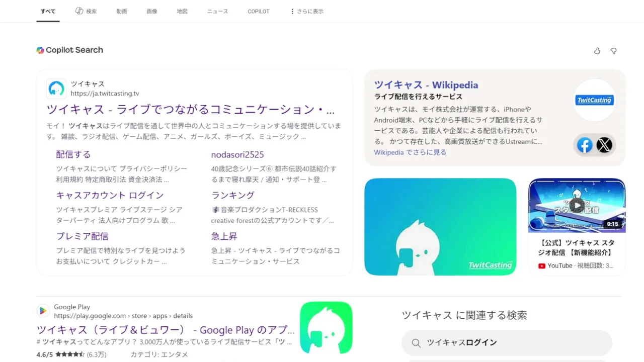Click the ツイキャス に関連する検索 heading
Viewport: 644px width, 362px height.
click(x=464, y=316)
